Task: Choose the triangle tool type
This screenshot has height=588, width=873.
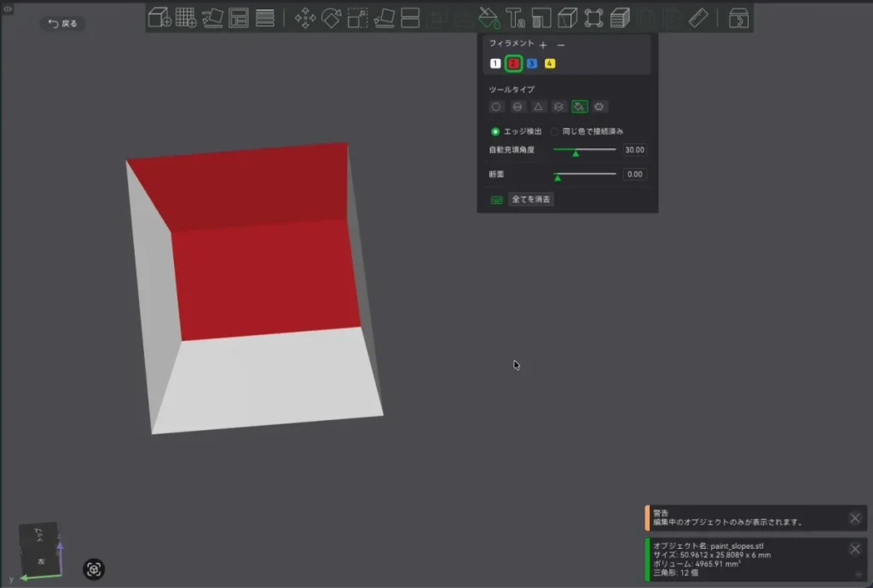Action: click(x=538, y=107)
